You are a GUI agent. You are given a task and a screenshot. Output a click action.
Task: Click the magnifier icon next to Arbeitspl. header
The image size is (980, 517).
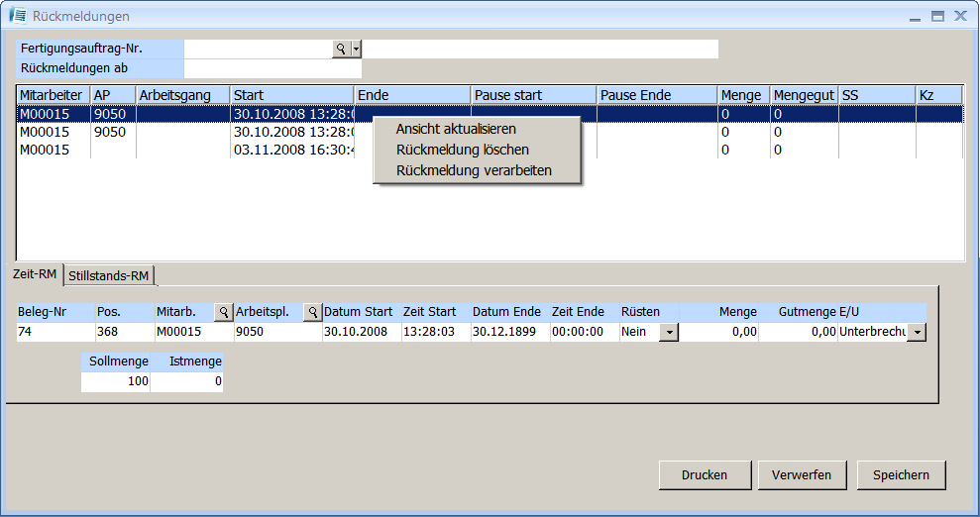(x=312, y=312)
